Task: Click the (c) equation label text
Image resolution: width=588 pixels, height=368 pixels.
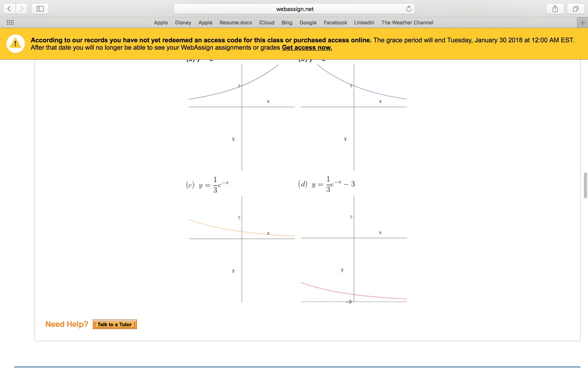Action: pos(207,185)
